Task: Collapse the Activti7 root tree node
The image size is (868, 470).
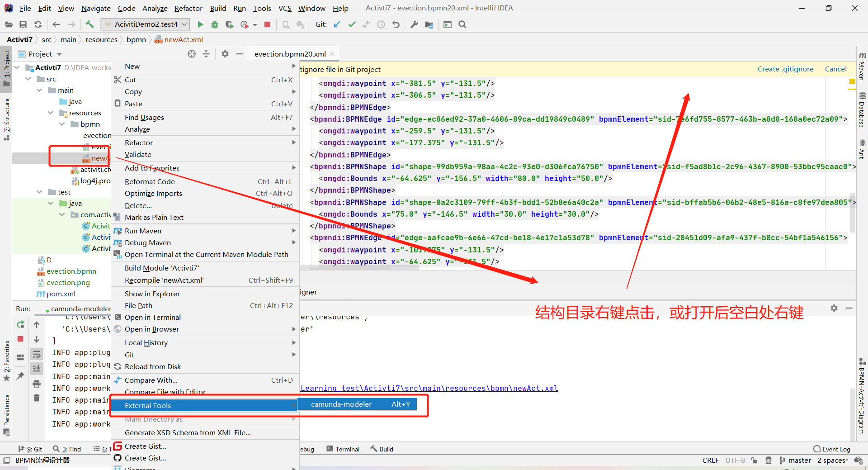Action: coord(17,67)
